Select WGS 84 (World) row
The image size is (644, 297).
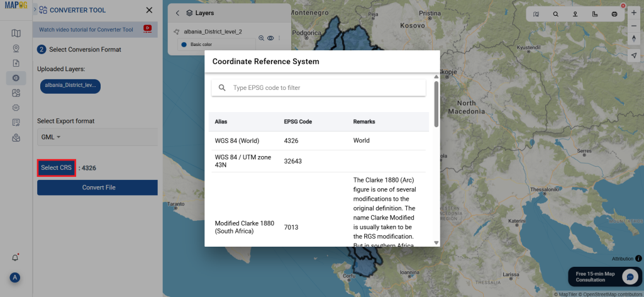pyautogui.click(x=318, y=140)
